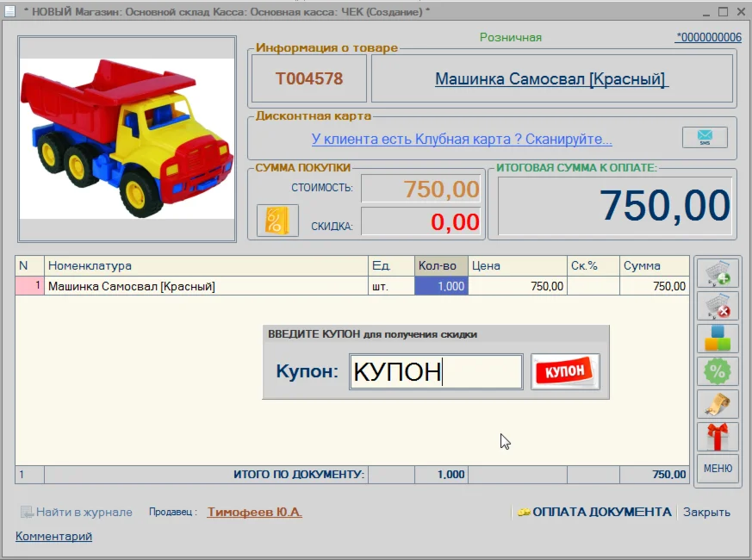Screen dimensions: 752x560
Task: Open the Комментарий link
Action: tap(53, 536)
